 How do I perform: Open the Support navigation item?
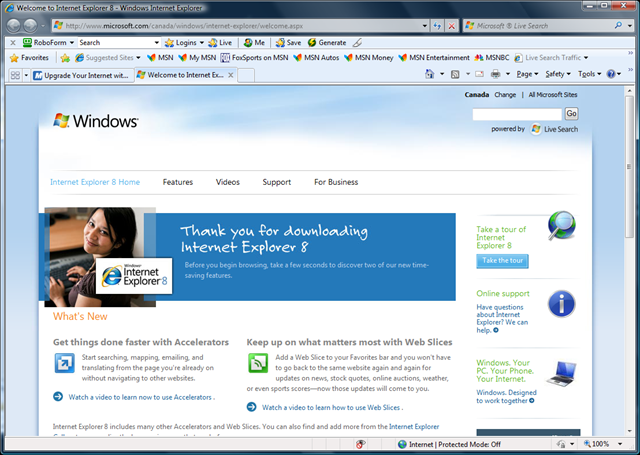(x=276, y=182)
